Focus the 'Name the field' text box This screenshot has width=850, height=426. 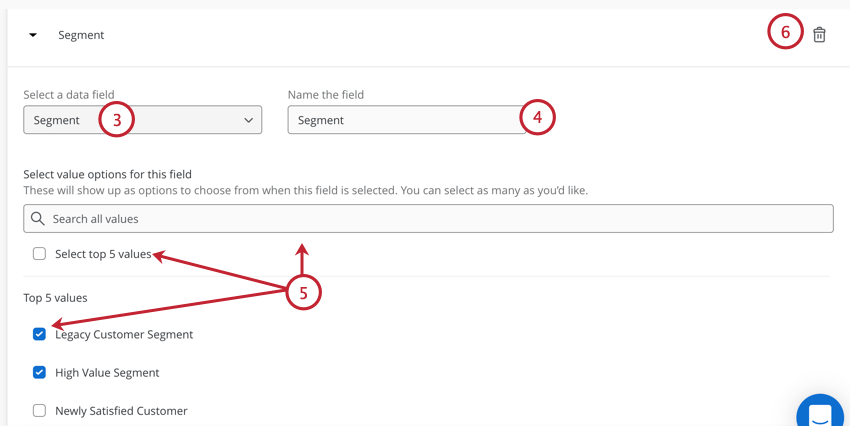pyautogui.click(x=406, y=120)
